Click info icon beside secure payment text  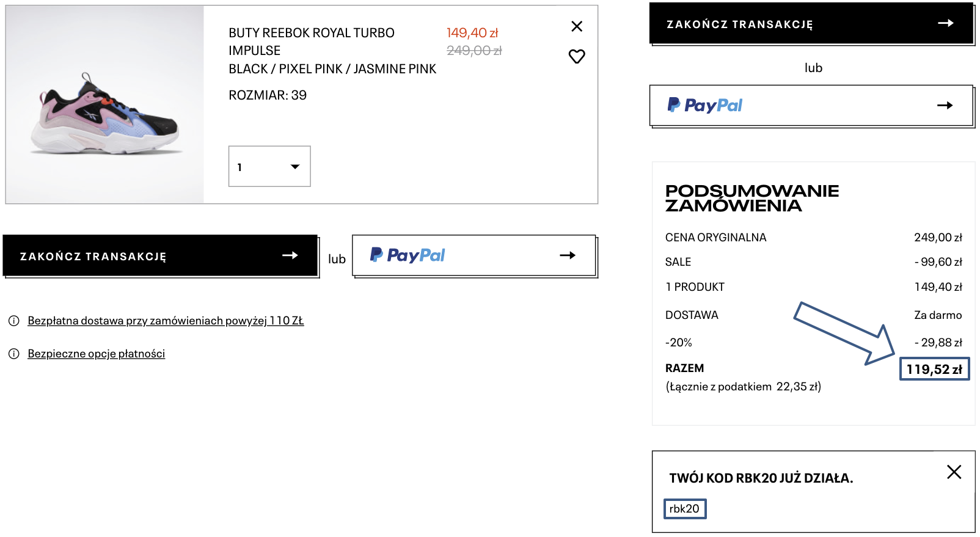13,354
